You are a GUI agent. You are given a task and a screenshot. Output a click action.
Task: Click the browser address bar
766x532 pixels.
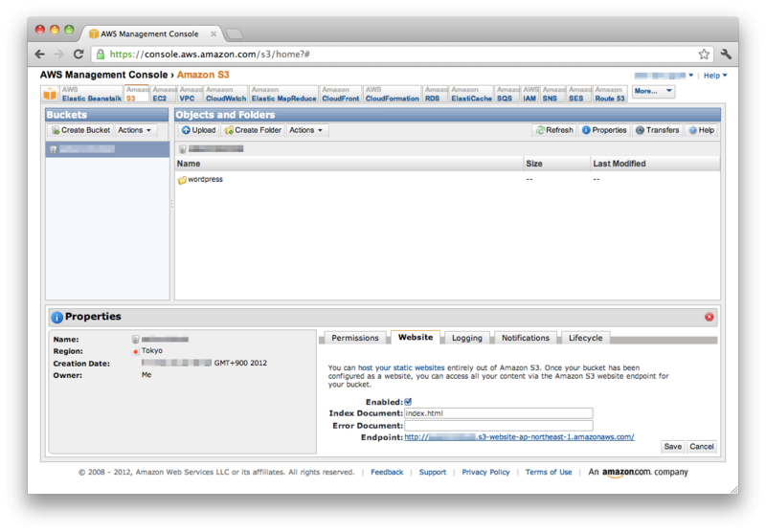400,55
